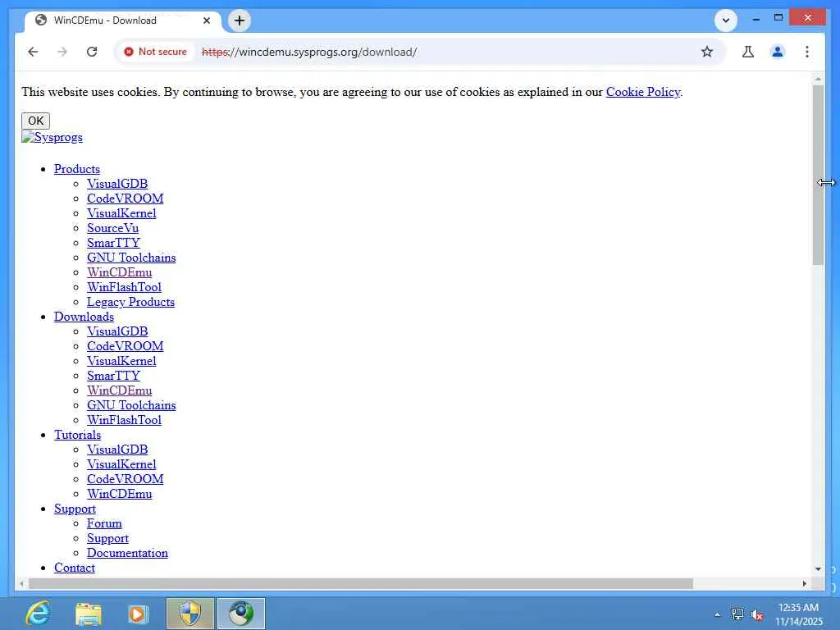Click the Not secure site info chip
This screenshot has width=840, height=630.
tap(155, 52)
